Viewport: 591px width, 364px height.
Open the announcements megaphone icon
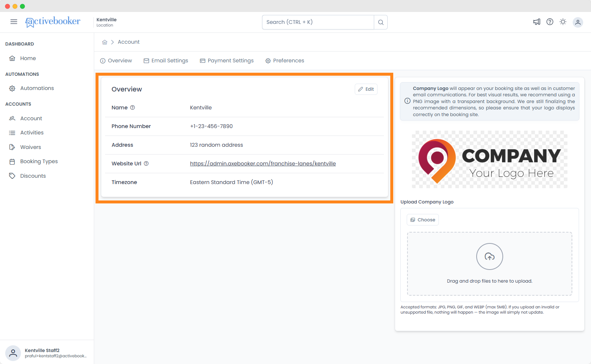pyautogui.click(x=537, y=22)
